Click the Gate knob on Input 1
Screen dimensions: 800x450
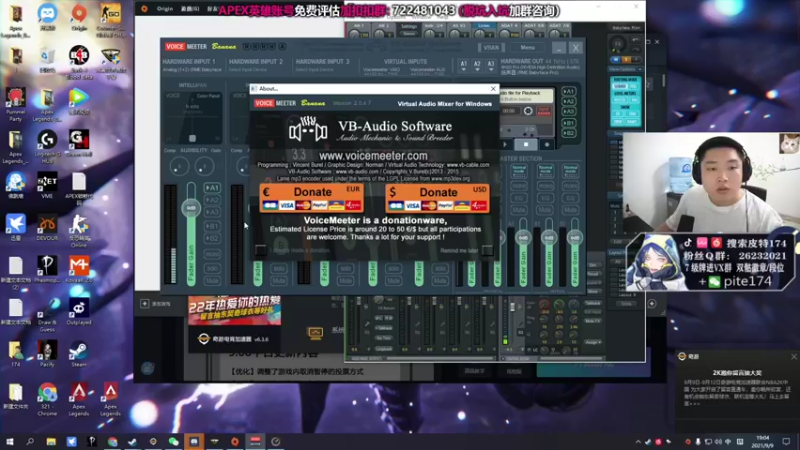coord(205,166)
